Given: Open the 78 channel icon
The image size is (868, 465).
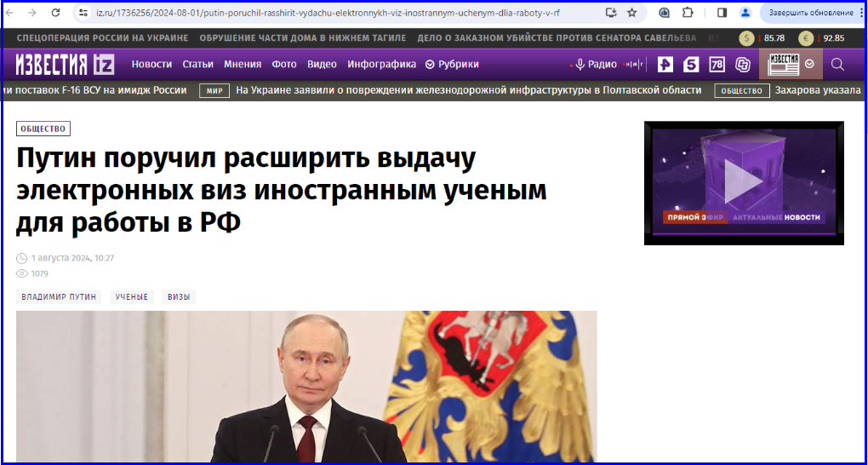Looking at the screenshot, I should coord(717,65).
